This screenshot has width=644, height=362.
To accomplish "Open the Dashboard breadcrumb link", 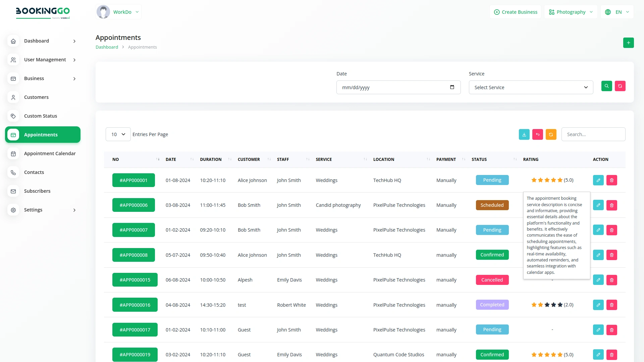I will click(x=107, y=47).
